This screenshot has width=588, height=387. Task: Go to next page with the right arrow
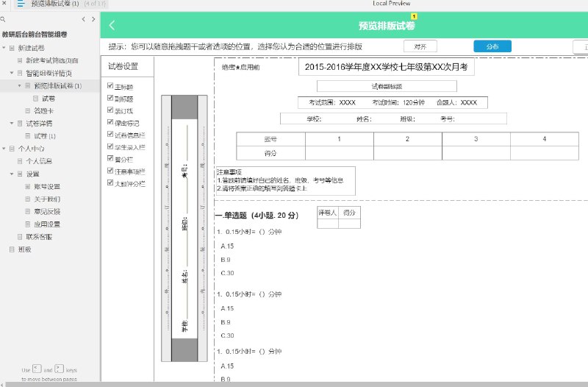93,19
